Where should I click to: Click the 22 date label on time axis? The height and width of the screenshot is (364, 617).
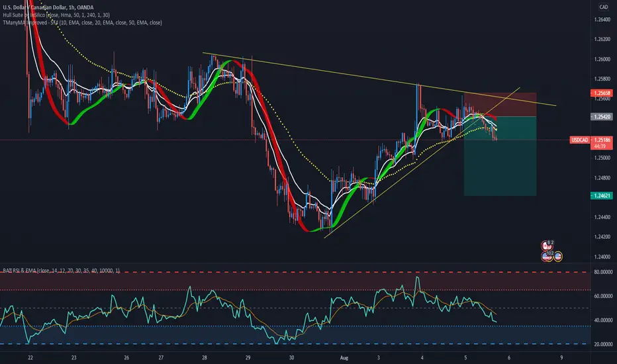coord(30,357)
